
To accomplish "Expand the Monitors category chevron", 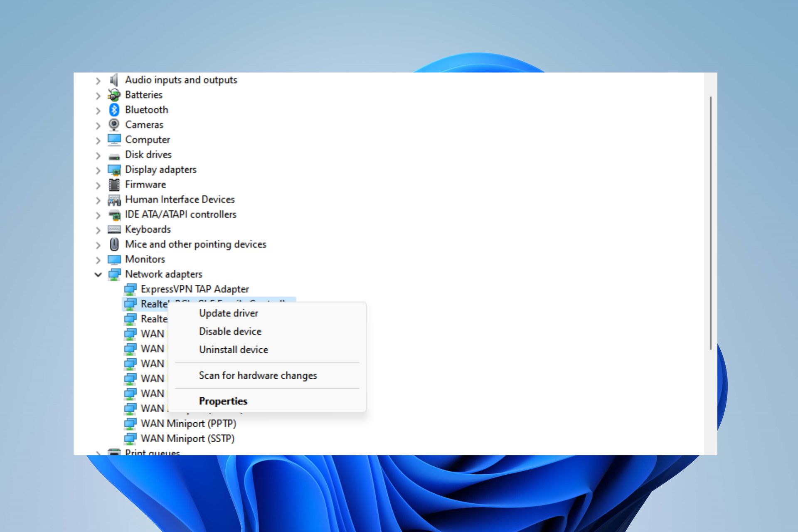I will point(98,260).
